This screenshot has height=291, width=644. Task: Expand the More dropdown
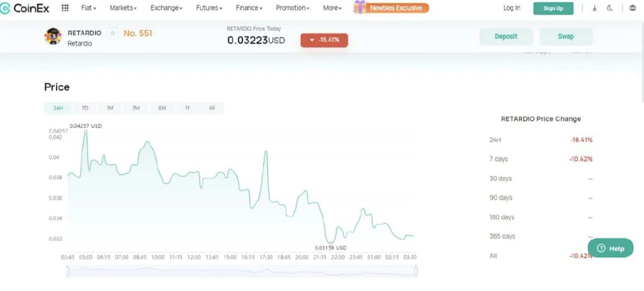[x=332, y=8]
